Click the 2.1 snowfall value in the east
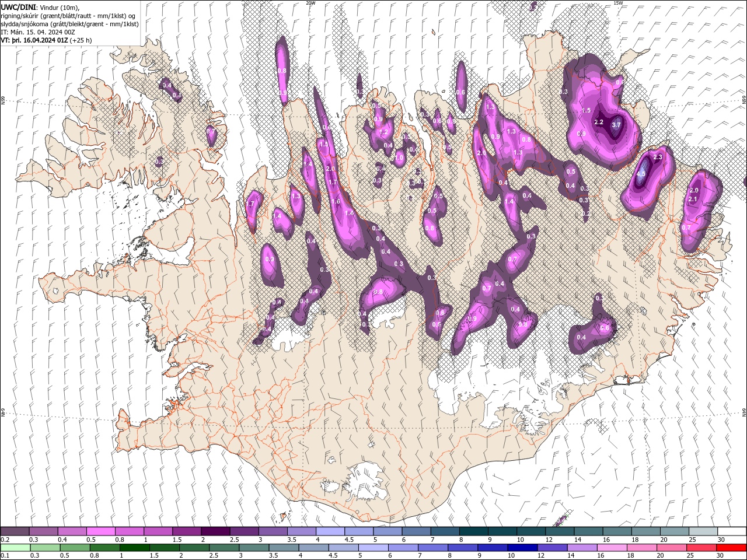The width and height of the screenshot is (747, 560). [x=693, y=199]
